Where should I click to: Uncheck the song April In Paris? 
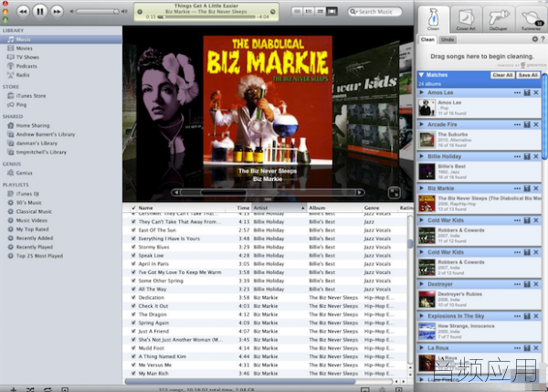133,264
